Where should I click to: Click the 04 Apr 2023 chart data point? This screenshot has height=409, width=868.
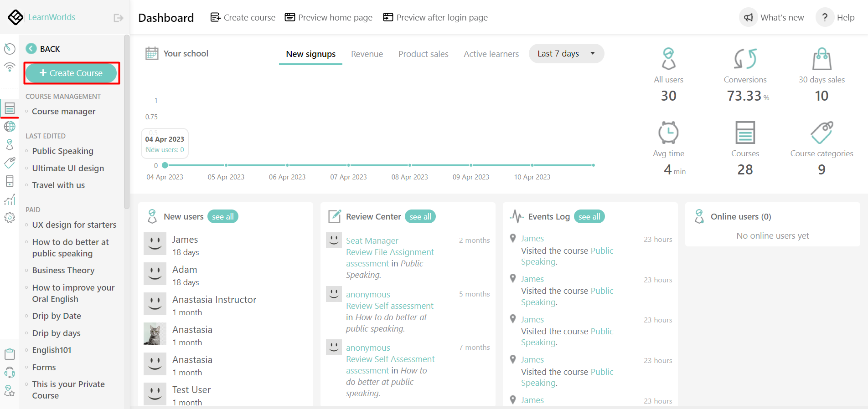(x=165, y=165)
